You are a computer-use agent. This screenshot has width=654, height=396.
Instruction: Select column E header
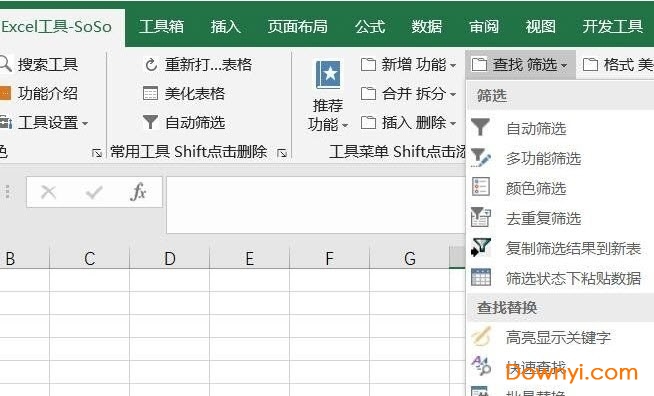coord(250,258)
